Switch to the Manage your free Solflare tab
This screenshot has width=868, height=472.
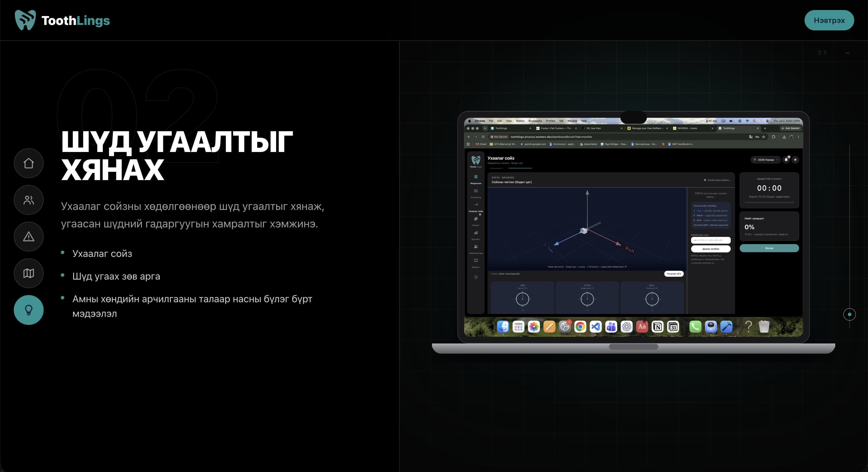click(x=648, y=128)
